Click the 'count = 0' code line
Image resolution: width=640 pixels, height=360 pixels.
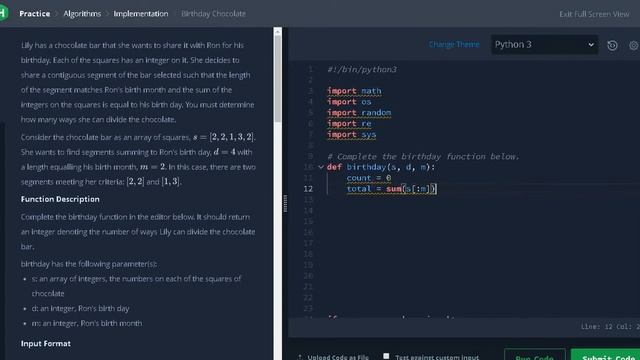[369, 178]
